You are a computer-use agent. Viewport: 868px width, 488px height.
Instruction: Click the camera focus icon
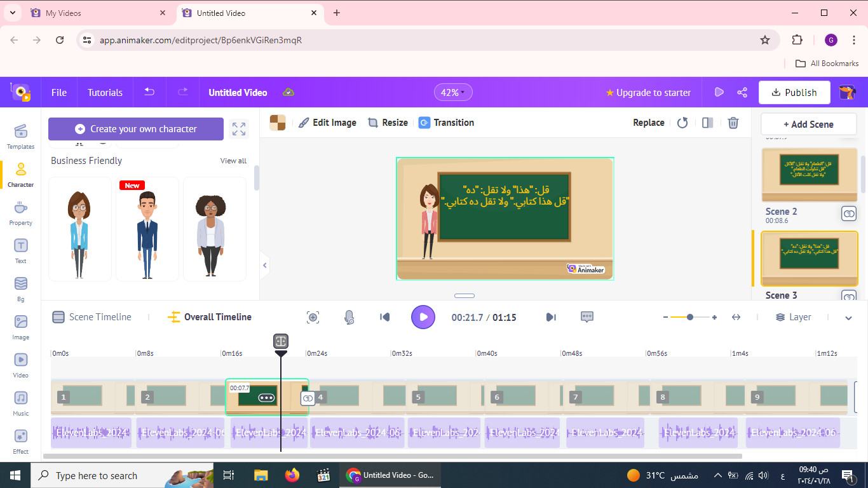click(313, 317)
